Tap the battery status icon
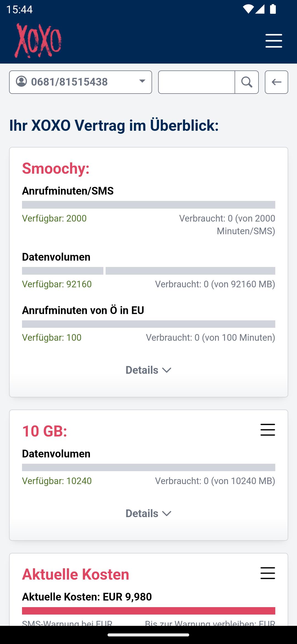This screenshot has width=297, height=644. pyautogui.click(x=273, y=9)
